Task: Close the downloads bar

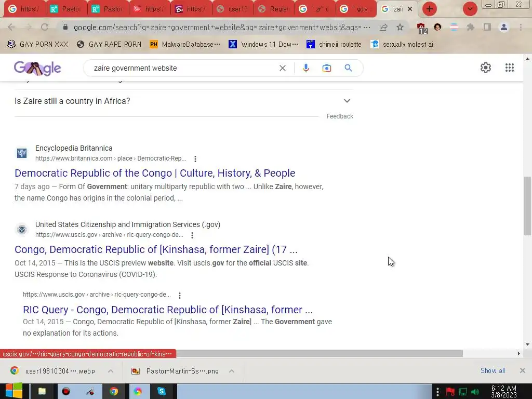Action: 523,370
